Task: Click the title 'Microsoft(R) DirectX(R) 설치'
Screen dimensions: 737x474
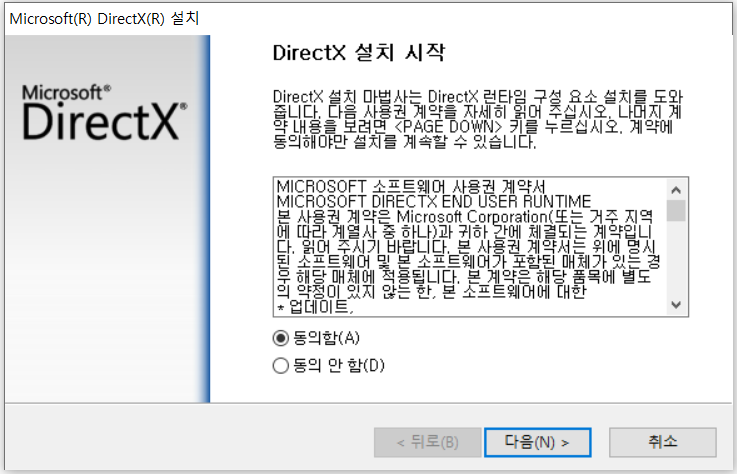Action: (x=104, y=19)
